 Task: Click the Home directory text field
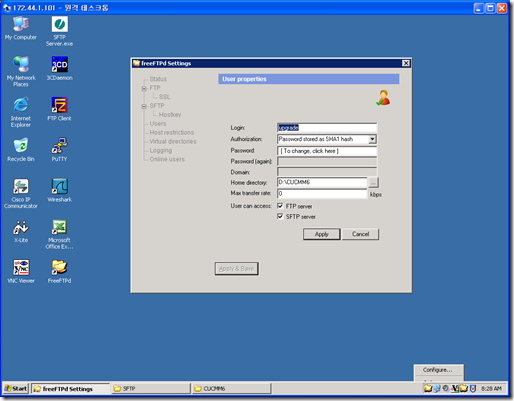click(322, 182)
